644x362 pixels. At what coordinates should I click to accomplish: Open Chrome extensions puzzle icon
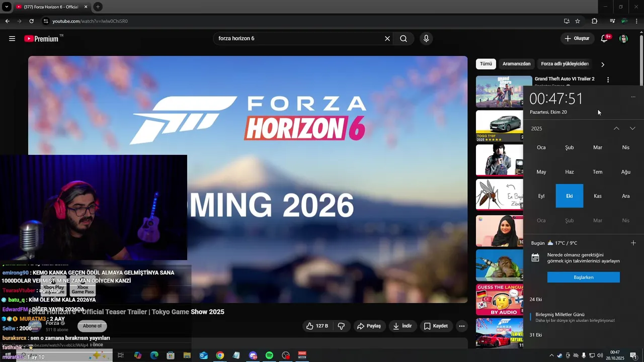pos(595,21)
